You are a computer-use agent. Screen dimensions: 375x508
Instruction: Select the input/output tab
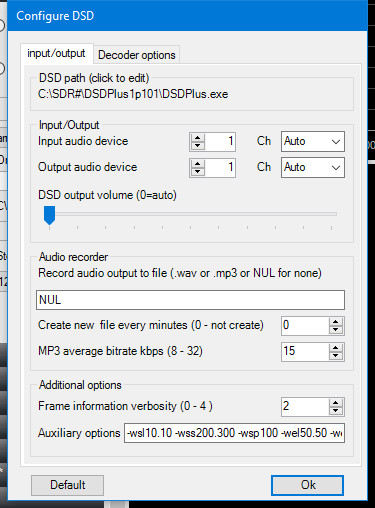pos(56,53)
